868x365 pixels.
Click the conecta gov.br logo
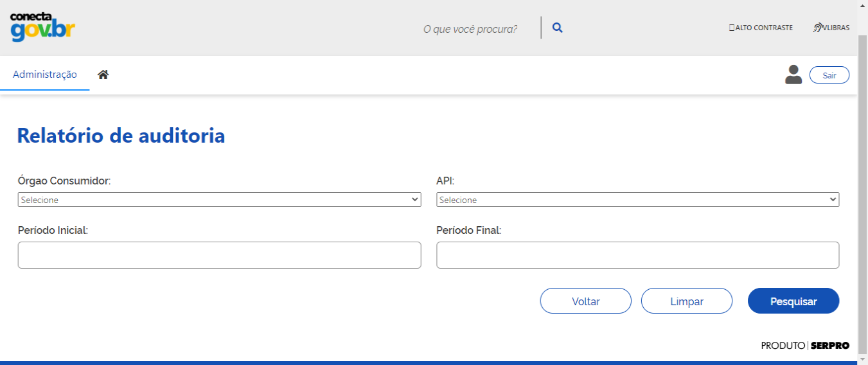42,27
